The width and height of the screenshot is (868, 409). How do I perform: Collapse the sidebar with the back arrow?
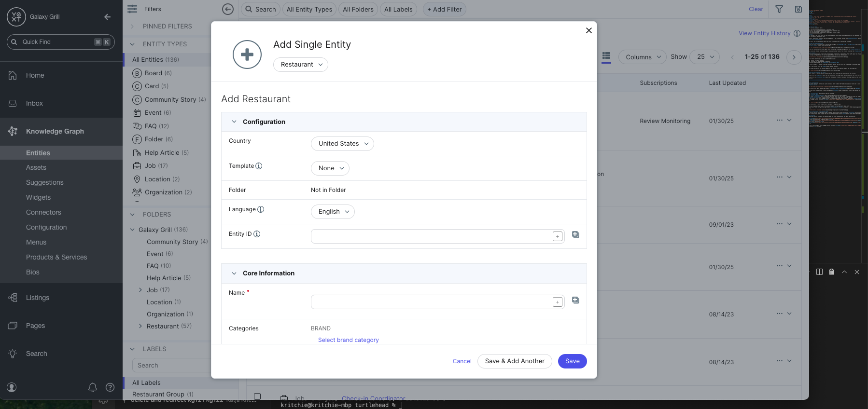[107, 17]
